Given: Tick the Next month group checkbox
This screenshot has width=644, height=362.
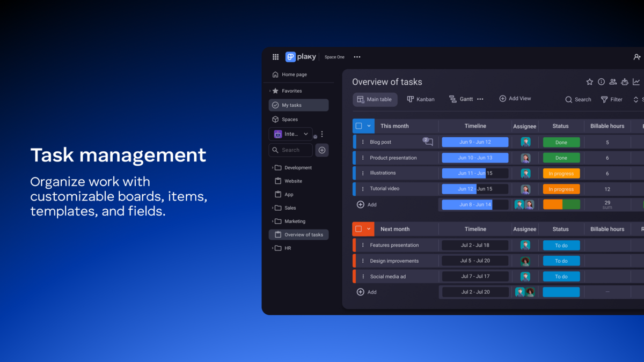Looking at the screenshot, I should tap(359, 229).
